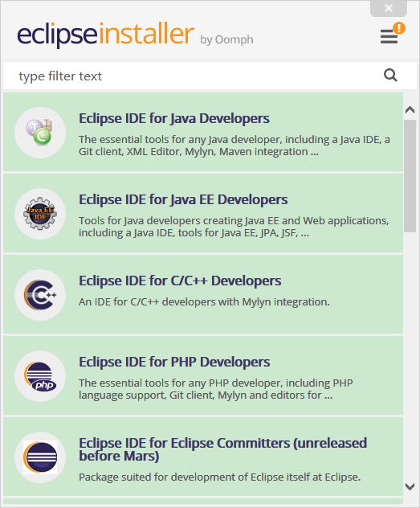Click the Java Developers package icon
Screen dimensions: 420x508
coord(40,133)
